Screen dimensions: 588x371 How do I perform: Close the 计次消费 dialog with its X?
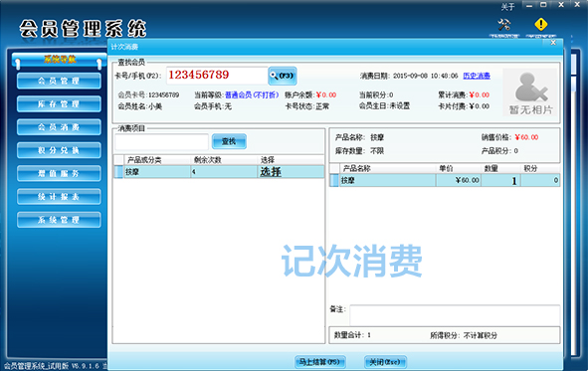coord(553,43)
